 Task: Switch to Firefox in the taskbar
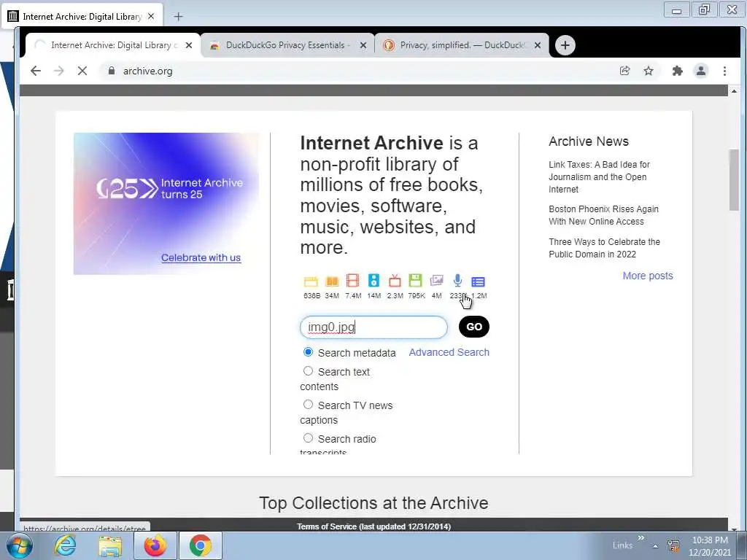coord(155,545)
